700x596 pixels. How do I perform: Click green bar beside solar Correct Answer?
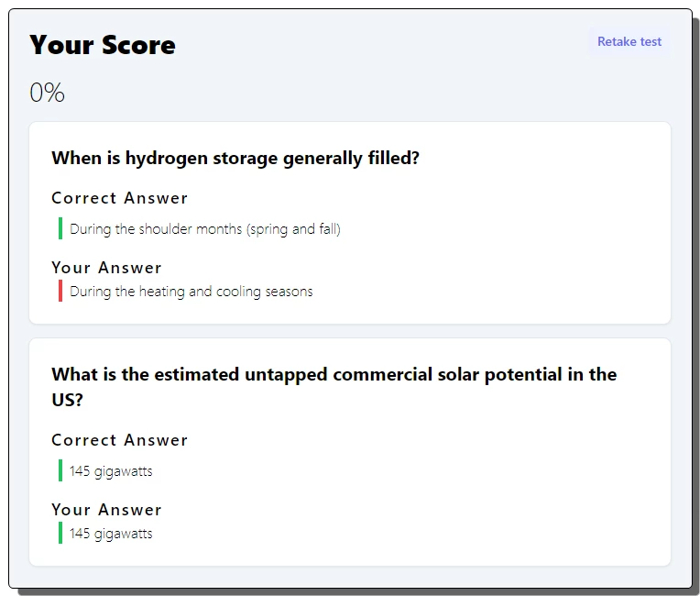click(x=60, y=470)
